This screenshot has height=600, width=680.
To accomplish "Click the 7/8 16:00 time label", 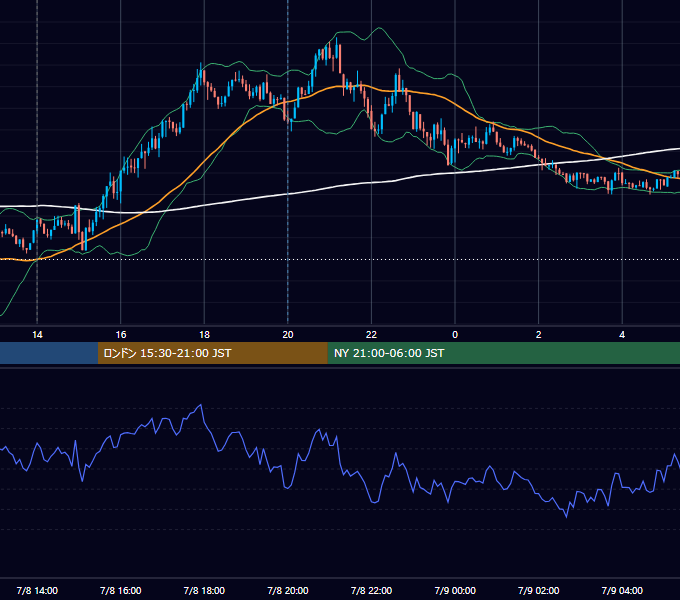I will pyautogui.click(x=121, y=590).
